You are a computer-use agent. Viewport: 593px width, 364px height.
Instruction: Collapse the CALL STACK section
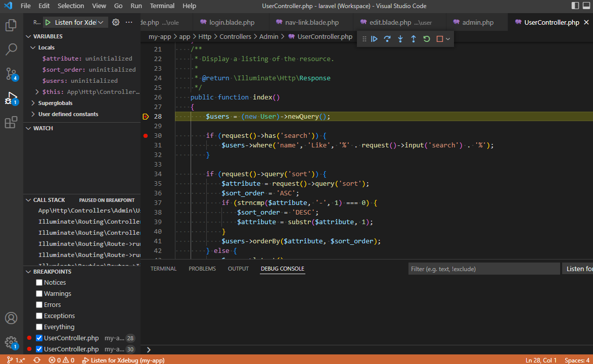(x=28, y=200)
